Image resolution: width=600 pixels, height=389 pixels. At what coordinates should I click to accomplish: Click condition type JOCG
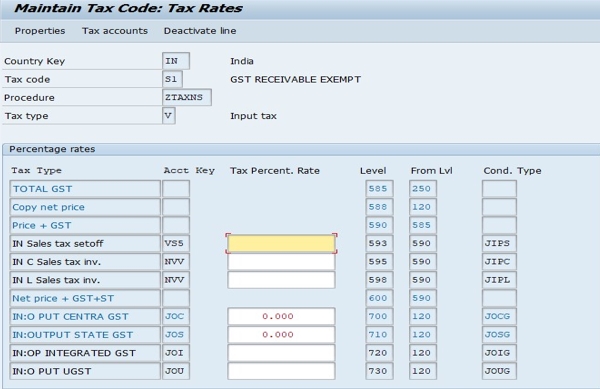499,316
